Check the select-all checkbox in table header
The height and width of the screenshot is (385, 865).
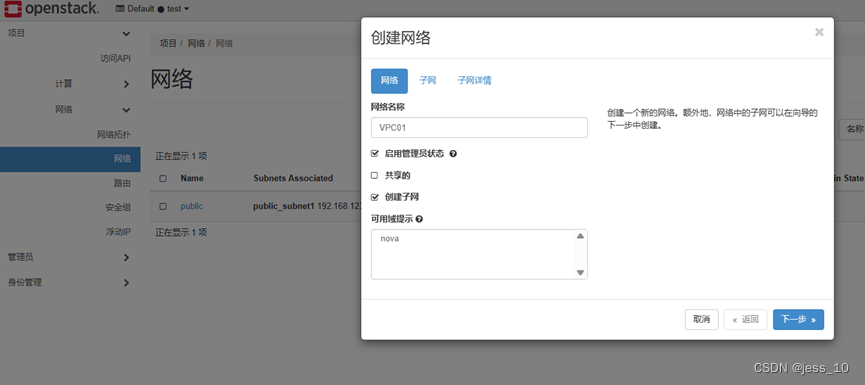click(163, 178)
